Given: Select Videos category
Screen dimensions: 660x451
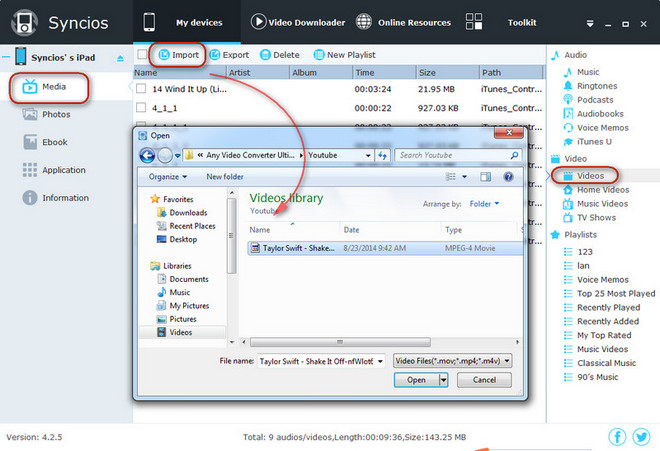Looking at the screenshot, I should point(584,176).
